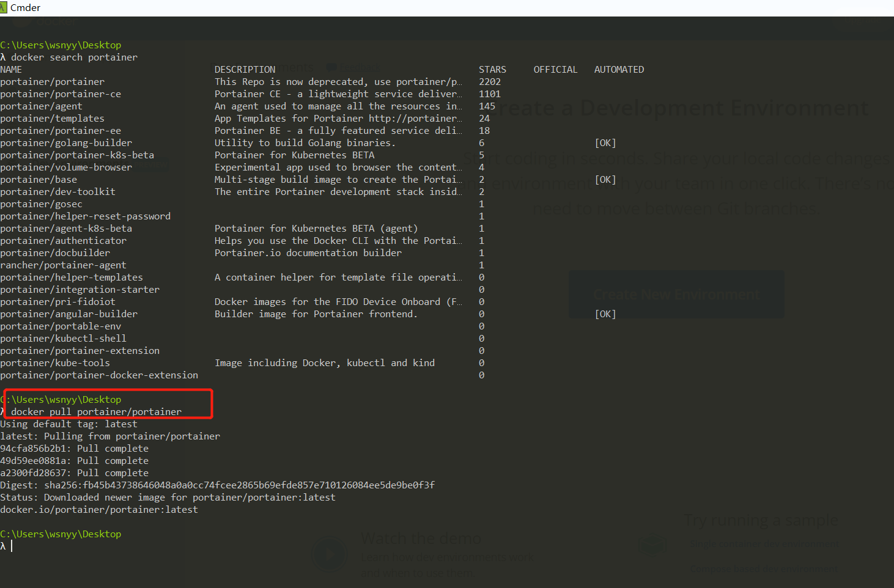Click 'This Repo is now deprecated' description
The height and width of the screenshot is (588, 894).
(x=338, y=82)
